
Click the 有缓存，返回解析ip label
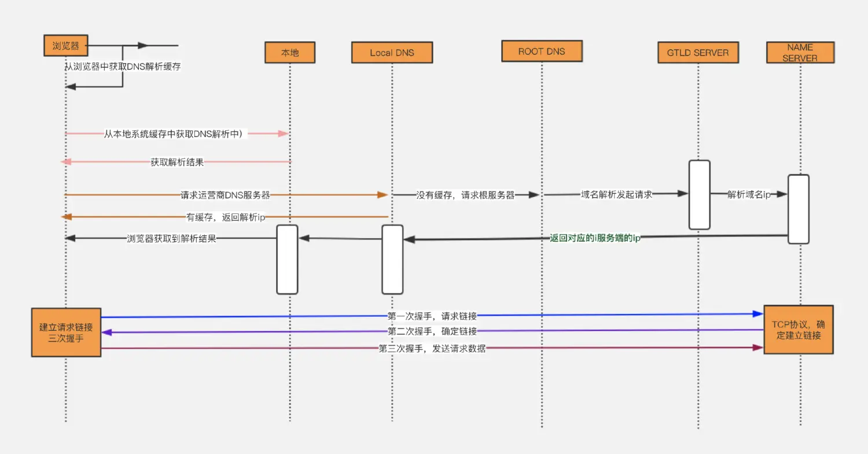pyautogui.click(x=225, y=217)
